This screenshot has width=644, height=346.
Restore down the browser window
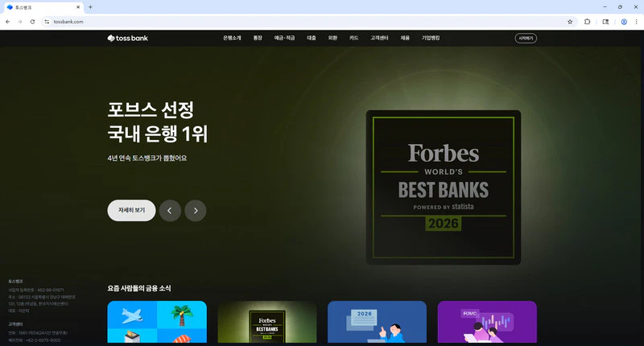(620, 7)
